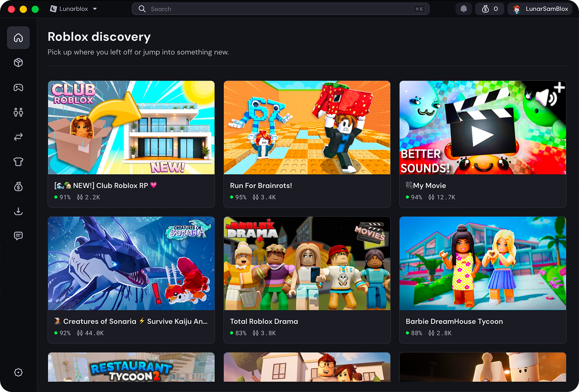Select the 'Total Roblox Drama' title text
Image resolution: width=579 pixels, height=392 pixels.
click(x=264, y=321)
